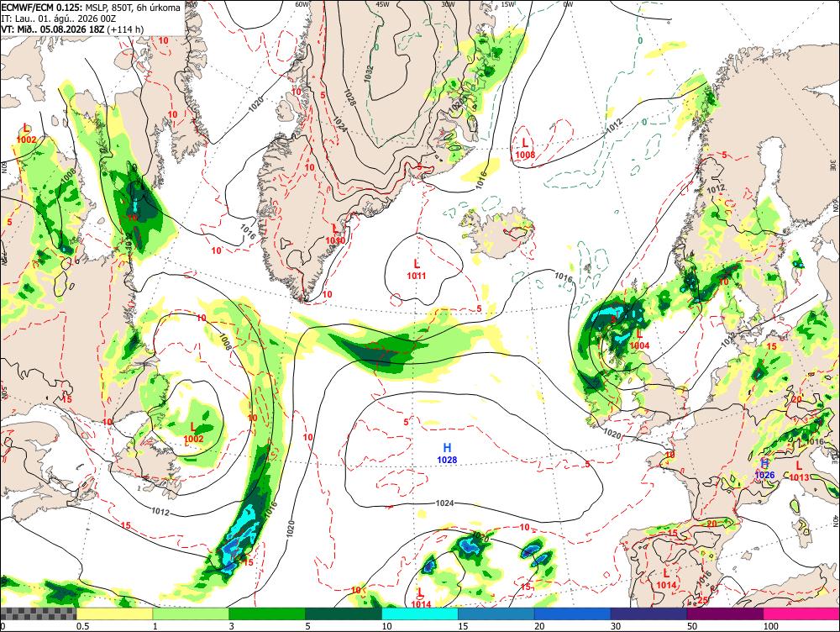Click the legend value 100
Screen dimensions: 840x632
tap(770, 626)
